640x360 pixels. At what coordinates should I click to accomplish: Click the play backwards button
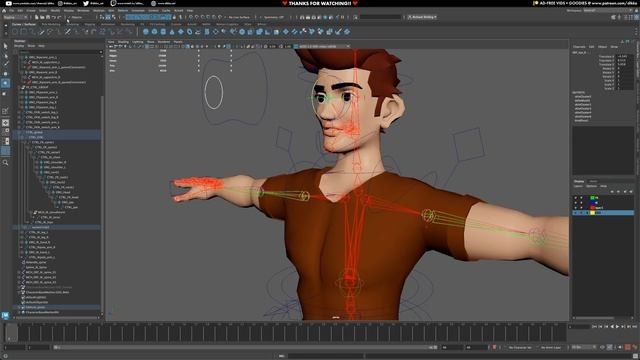point(611,327)
